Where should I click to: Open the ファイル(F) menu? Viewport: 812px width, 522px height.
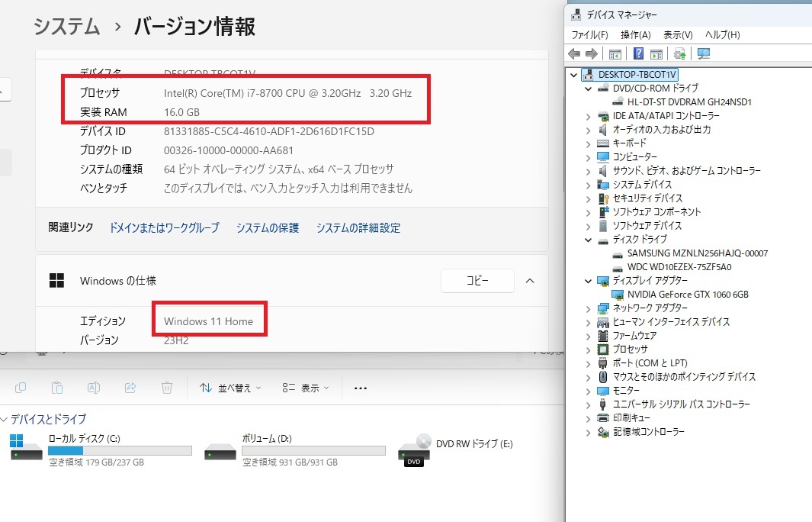pyautogui.click(x=589, y=35)
